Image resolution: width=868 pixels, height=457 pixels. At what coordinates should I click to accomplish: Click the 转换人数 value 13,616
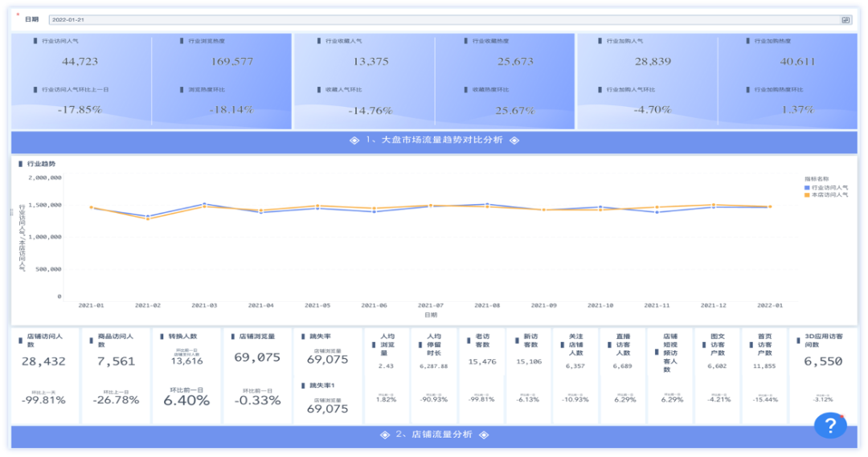pyautogui.click(x=186, y=361)
